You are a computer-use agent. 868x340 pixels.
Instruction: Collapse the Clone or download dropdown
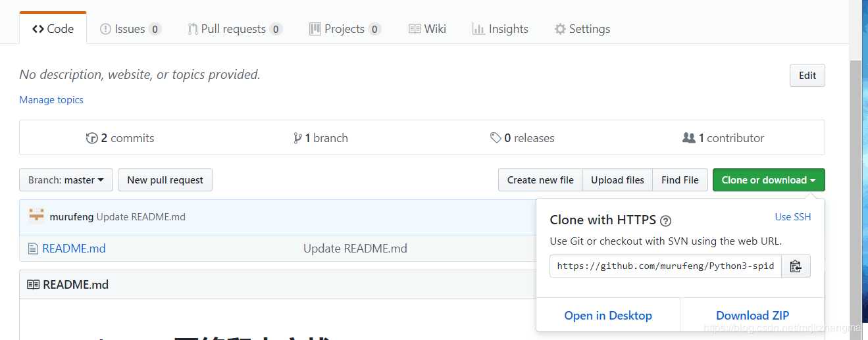(x=769, y=180)
